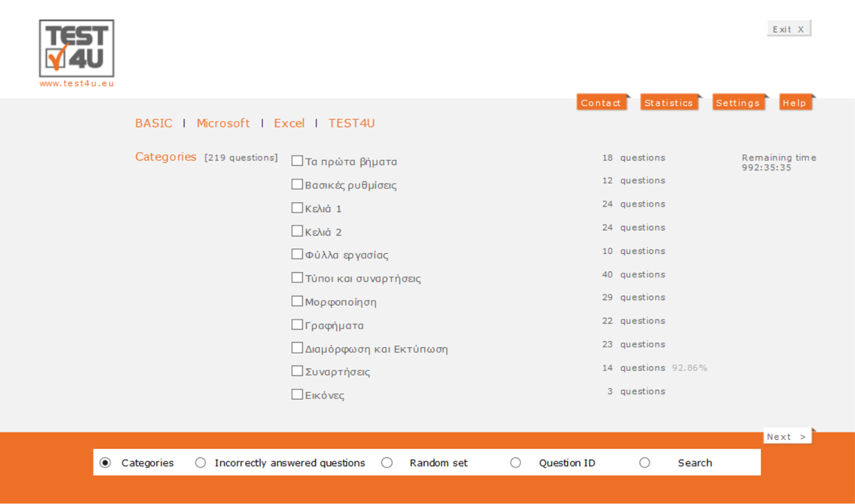Check the Κελιά 1 category
The image size is (855, 504).
(297, 207)
